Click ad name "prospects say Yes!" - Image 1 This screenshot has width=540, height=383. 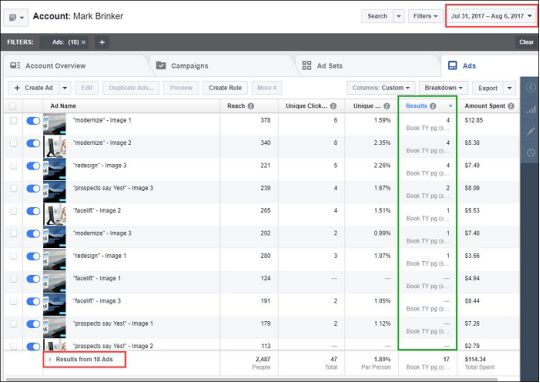(113, 324)
